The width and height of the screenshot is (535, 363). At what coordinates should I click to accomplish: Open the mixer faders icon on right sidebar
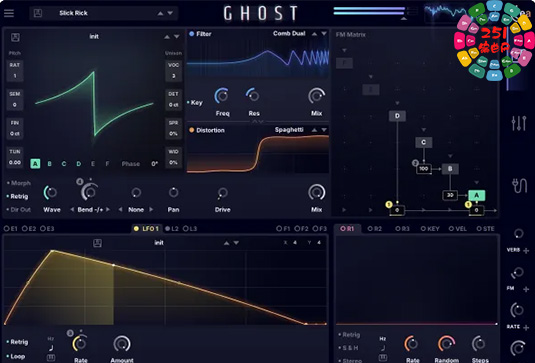[519, 123]
